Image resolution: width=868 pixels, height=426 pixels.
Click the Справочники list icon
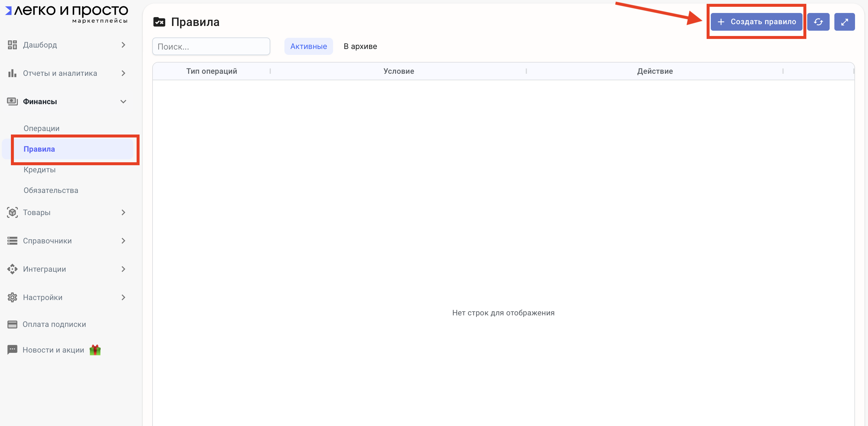[x=12, y=241]
